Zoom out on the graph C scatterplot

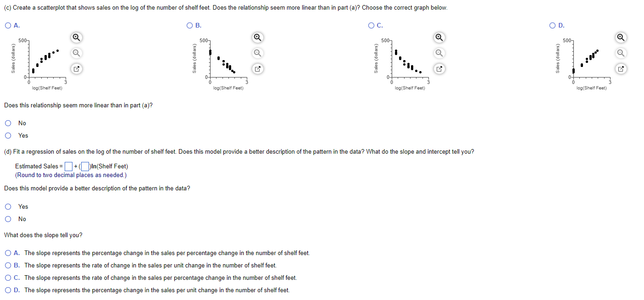[439, 53]
